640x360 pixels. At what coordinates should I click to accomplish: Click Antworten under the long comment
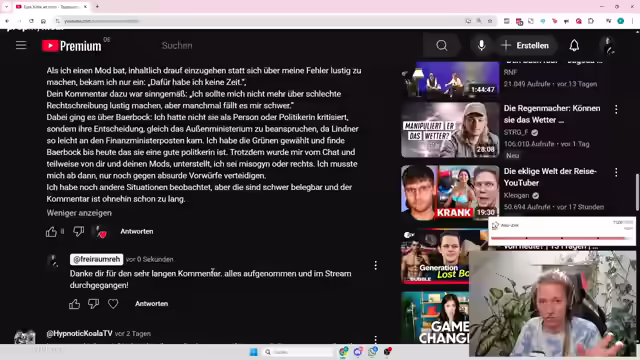point(137,231)
